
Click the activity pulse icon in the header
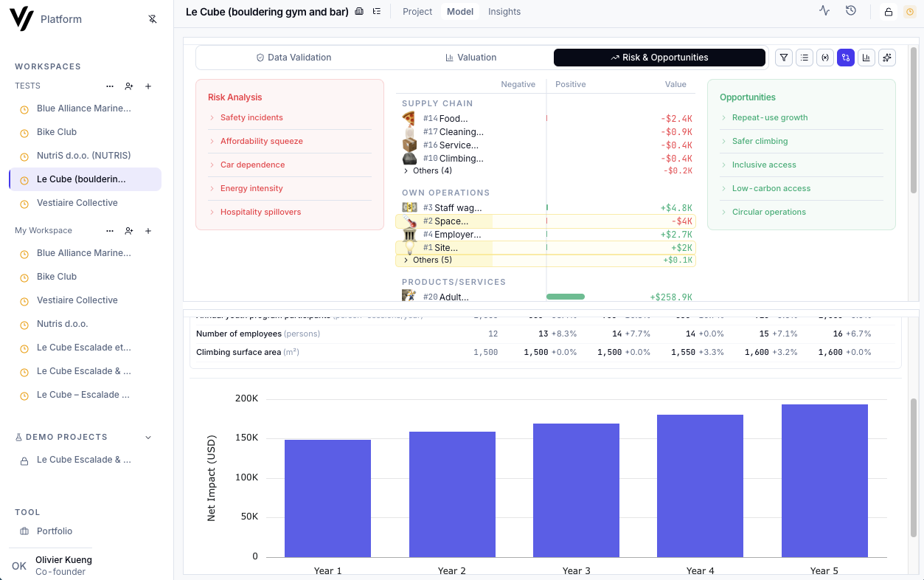(824, 11)
